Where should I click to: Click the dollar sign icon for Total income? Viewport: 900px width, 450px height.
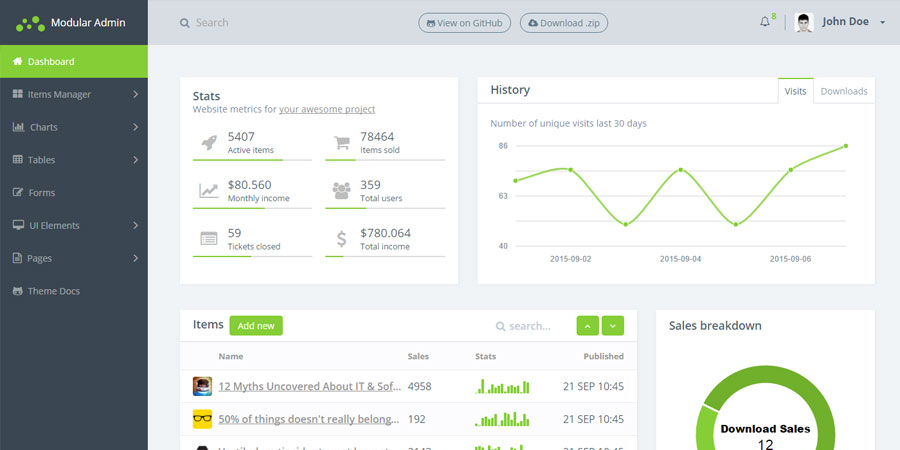pyautogui.click(x=342, y=239)
